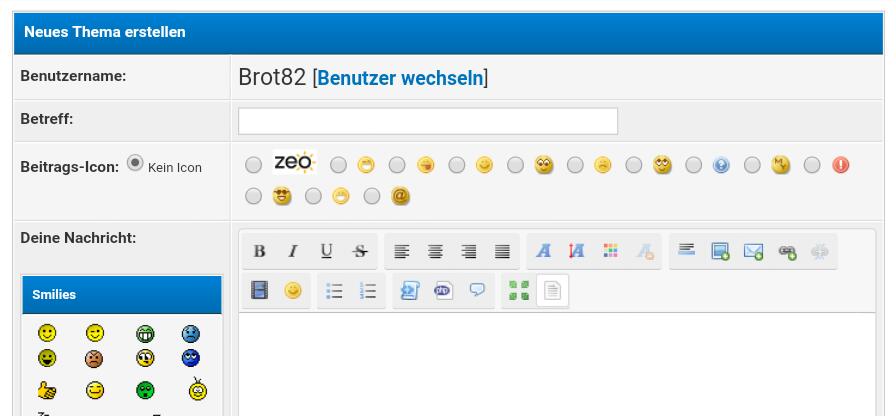Insert an image into the message

click(720, 252)
